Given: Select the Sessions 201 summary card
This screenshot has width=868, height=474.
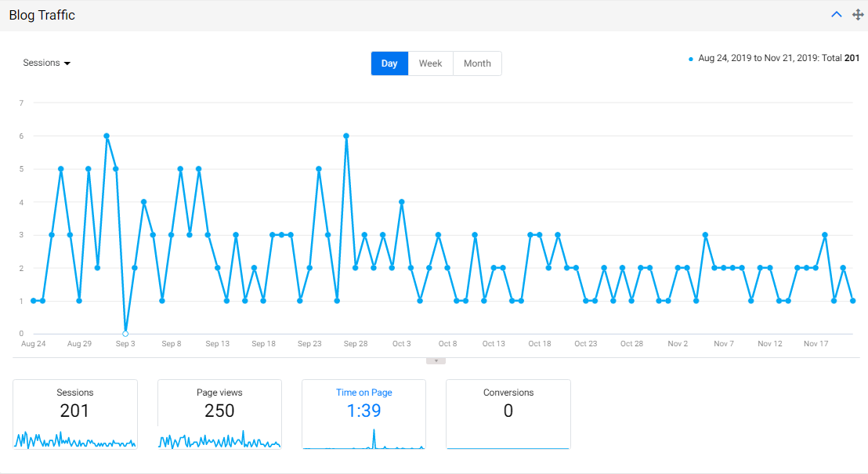Looking at the screenshot, I should coord(74,414).
